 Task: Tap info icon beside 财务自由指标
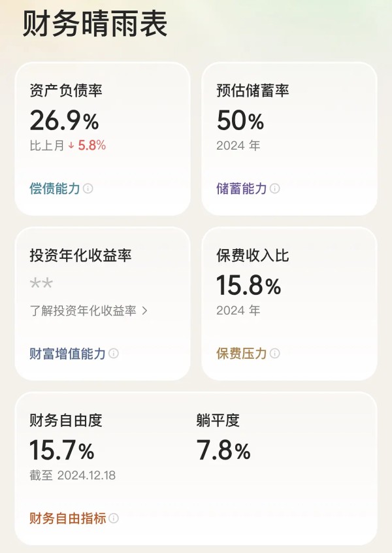tap(114, 518)
